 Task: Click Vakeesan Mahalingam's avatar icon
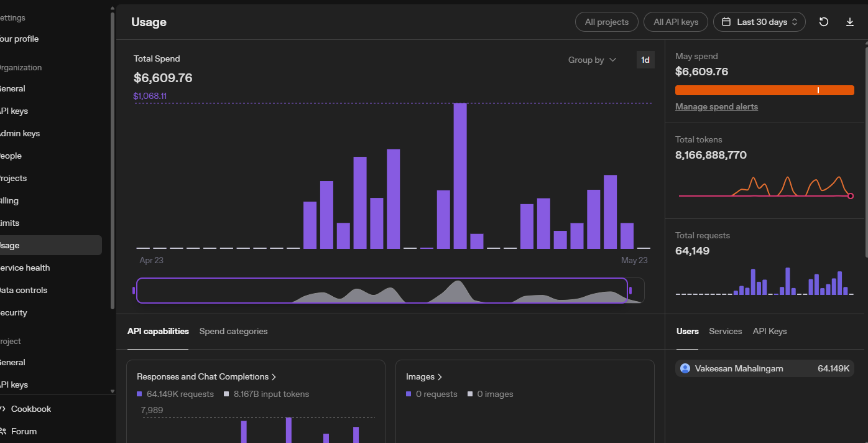click(685, 368)
